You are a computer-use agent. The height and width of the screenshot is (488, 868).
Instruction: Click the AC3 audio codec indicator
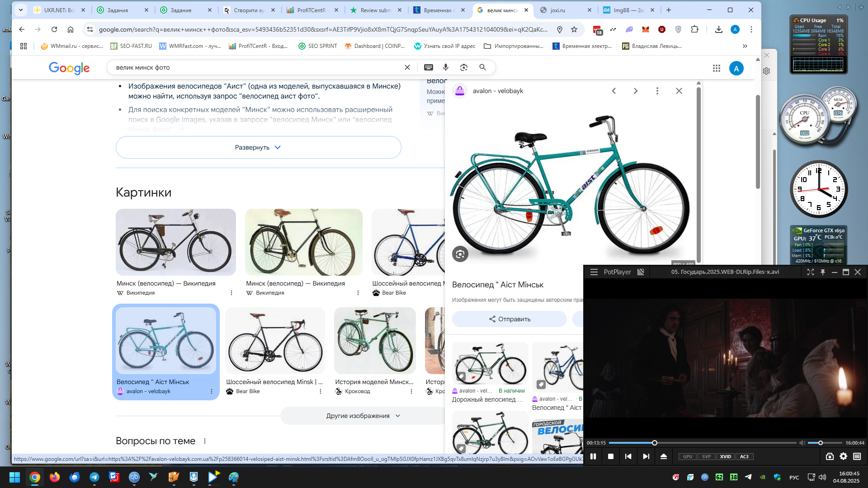pyautogui.click(x=744, y=456)
